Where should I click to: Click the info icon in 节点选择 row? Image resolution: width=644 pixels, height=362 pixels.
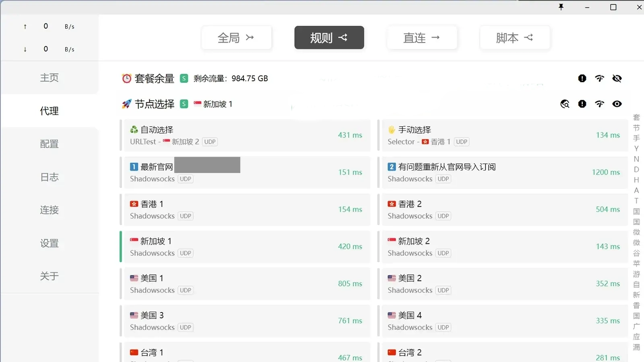582,104
